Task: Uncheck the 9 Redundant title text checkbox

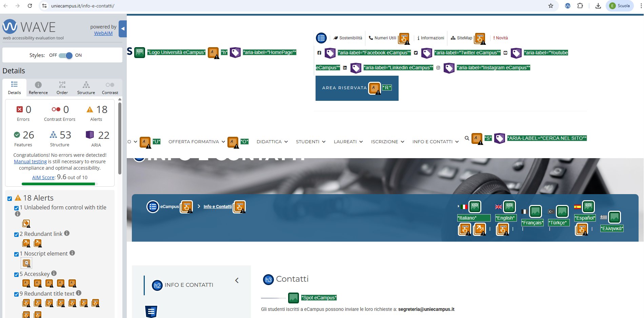Action: tap(16, 294)
